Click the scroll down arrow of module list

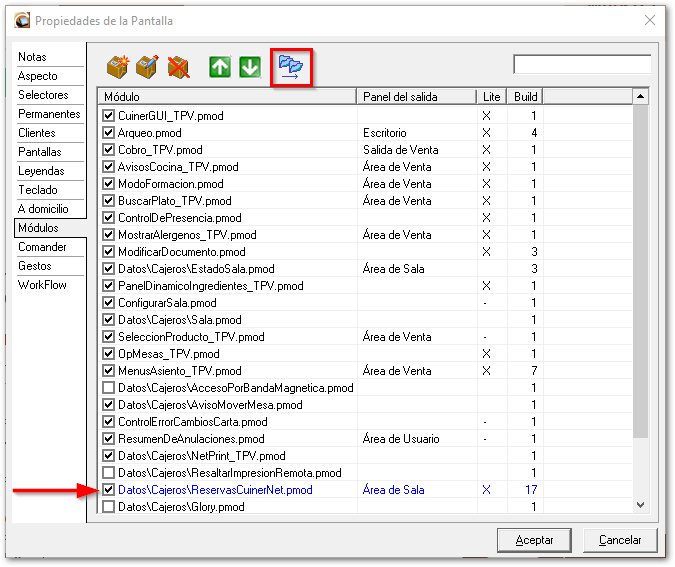[x=640, y=505]
